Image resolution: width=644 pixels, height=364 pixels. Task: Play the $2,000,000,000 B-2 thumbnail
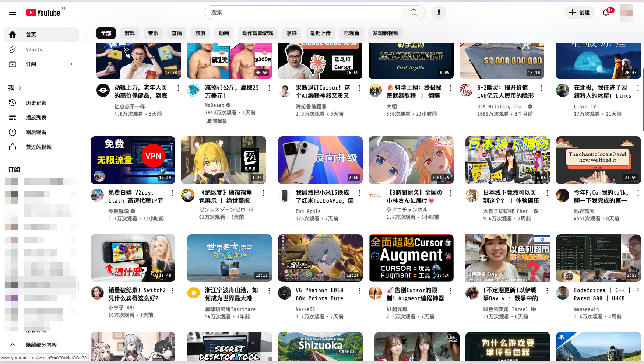[x=502, y=61]
